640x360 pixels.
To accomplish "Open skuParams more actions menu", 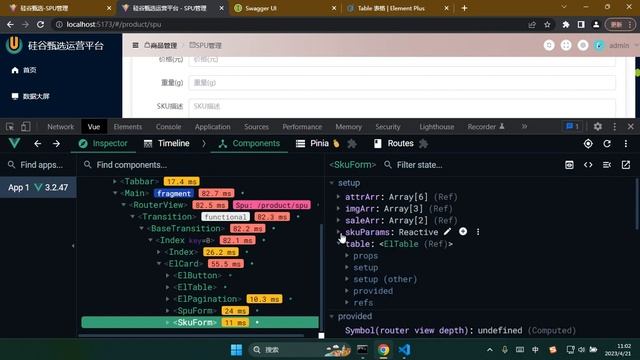I will click(x=478, y=232).
